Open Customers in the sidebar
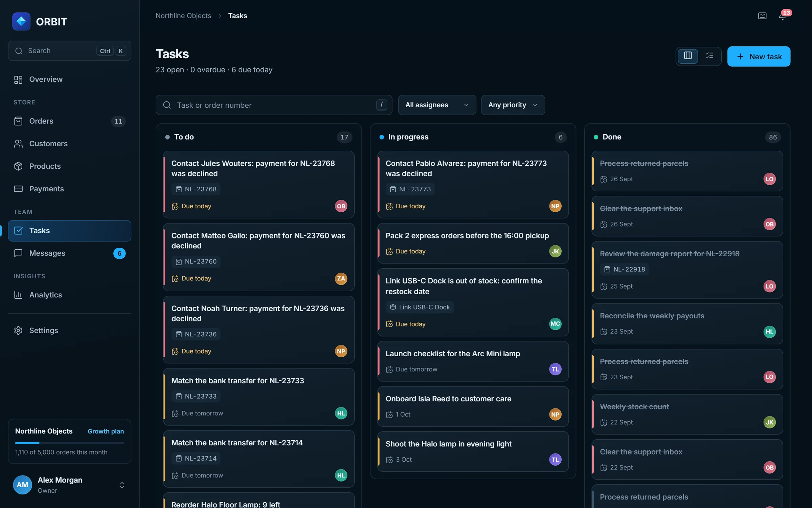 click(x=69, y=144)
